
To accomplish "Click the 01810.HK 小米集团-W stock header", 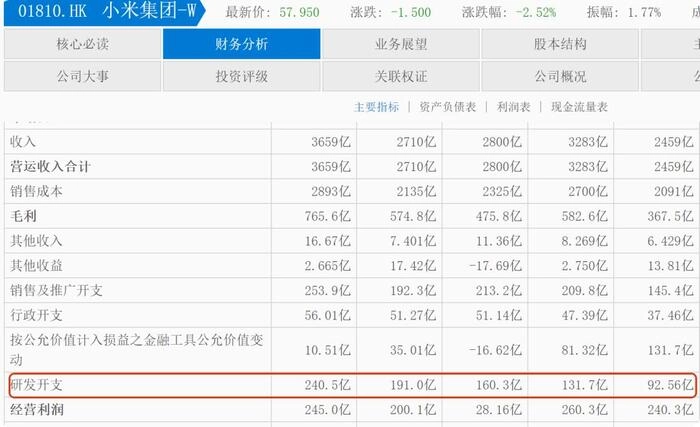I will click(x=105, y=12).
